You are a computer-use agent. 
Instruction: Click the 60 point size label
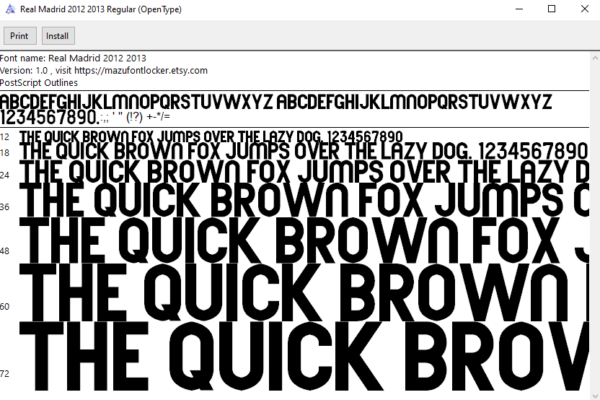[x=5, y=307]
